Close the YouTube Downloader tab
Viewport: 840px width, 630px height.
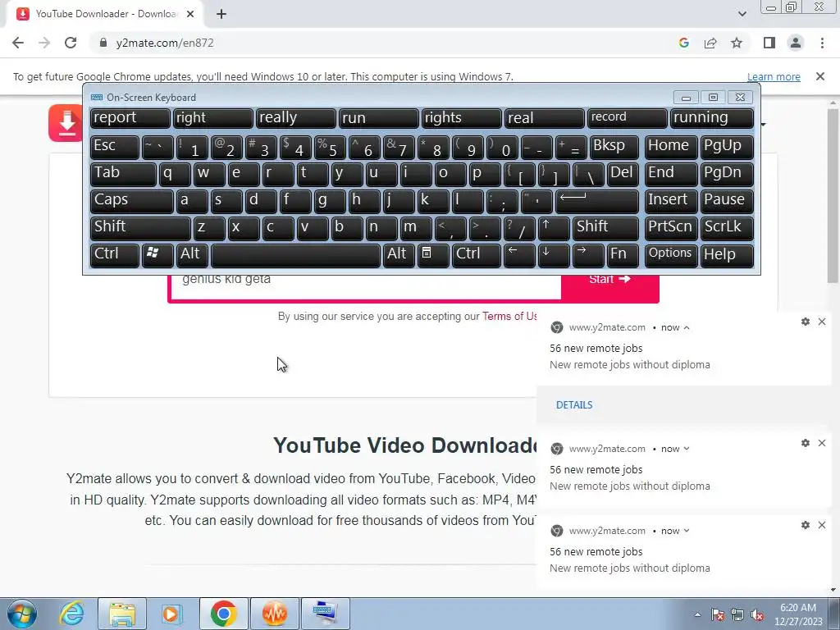(x=190, y=14)
